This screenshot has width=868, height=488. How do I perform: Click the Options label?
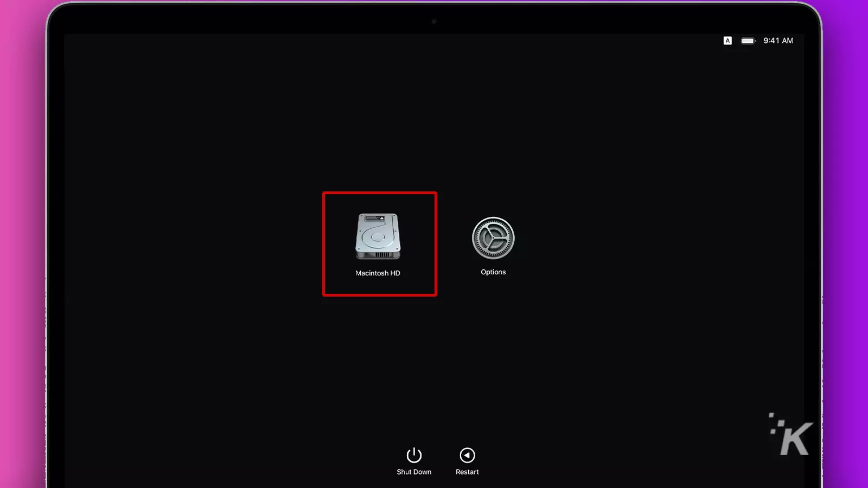[x=493, y=272]
